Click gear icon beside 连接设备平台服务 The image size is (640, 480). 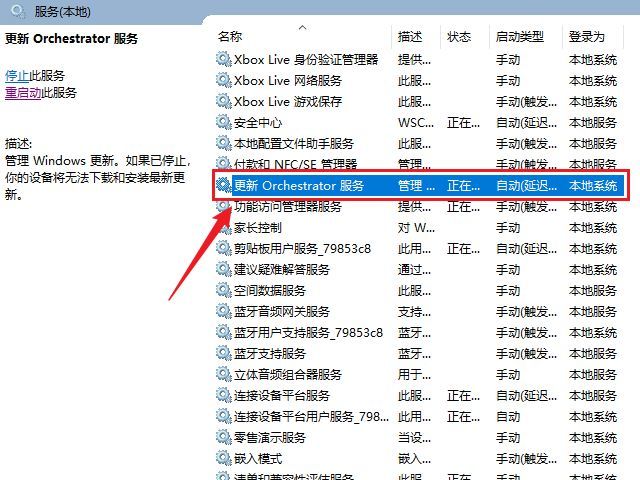click(x=224, y=395)
